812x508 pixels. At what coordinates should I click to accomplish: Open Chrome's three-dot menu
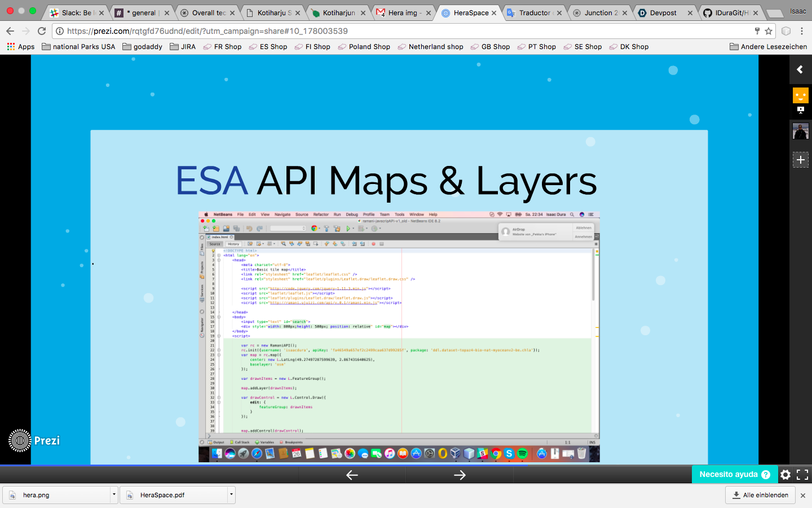(x=802, y=31)
